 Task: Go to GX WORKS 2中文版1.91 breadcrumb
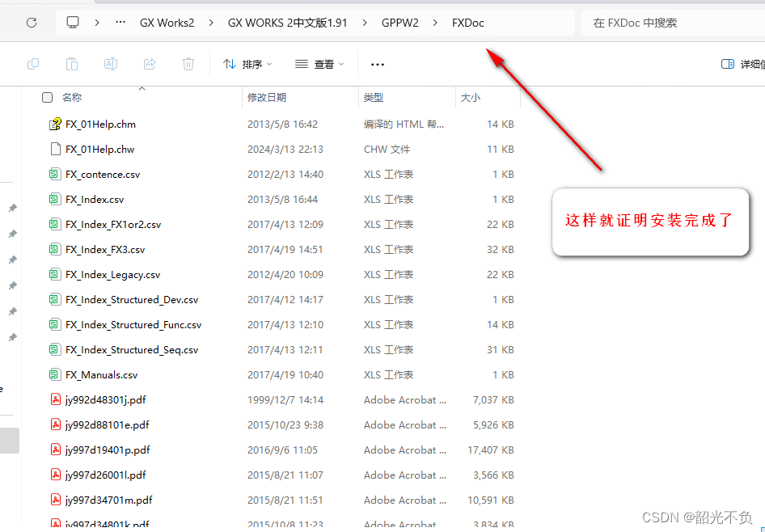tap(288, 23)
